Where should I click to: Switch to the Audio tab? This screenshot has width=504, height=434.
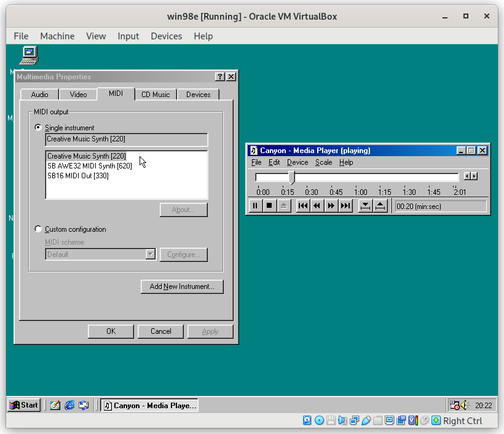click(39, 95)
